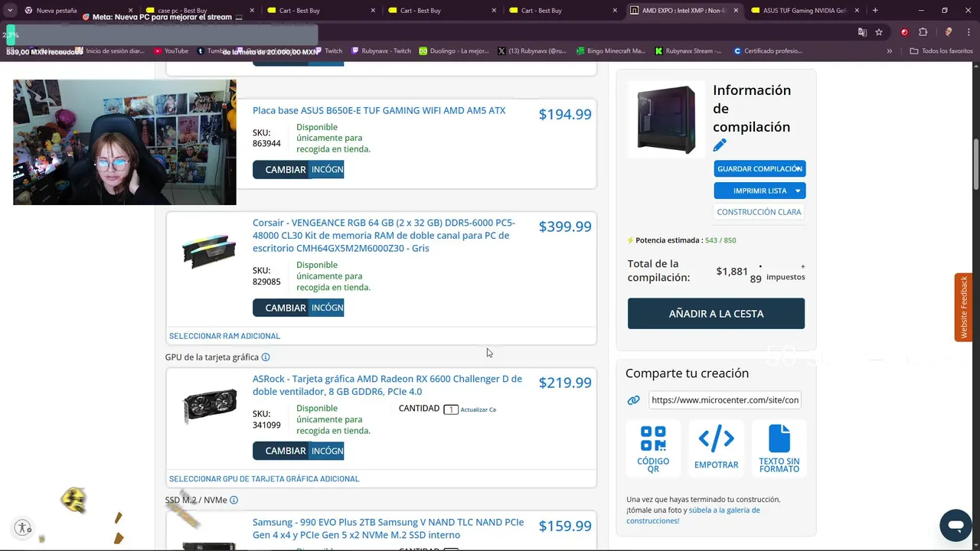Click the info icon beside GPU de la tarjeta gráfica
This screenshot has width=980, height=551.
click(266, 357)
